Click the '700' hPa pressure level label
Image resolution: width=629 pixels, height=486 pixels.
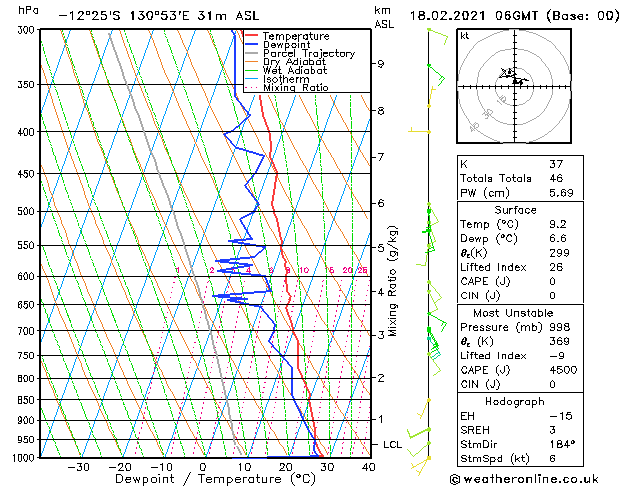tap(26, 331)
